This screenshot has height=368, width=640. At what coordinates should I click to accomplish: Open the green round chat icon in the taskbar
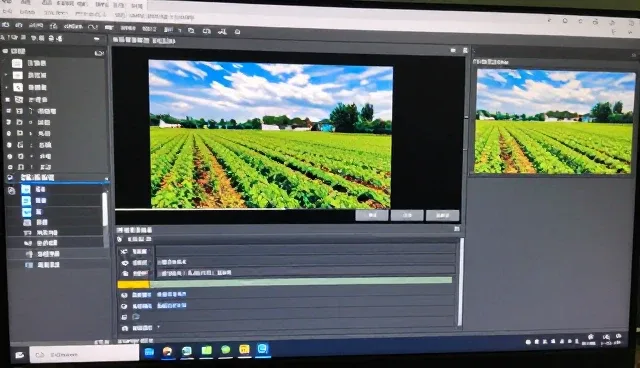click(226, 350)
